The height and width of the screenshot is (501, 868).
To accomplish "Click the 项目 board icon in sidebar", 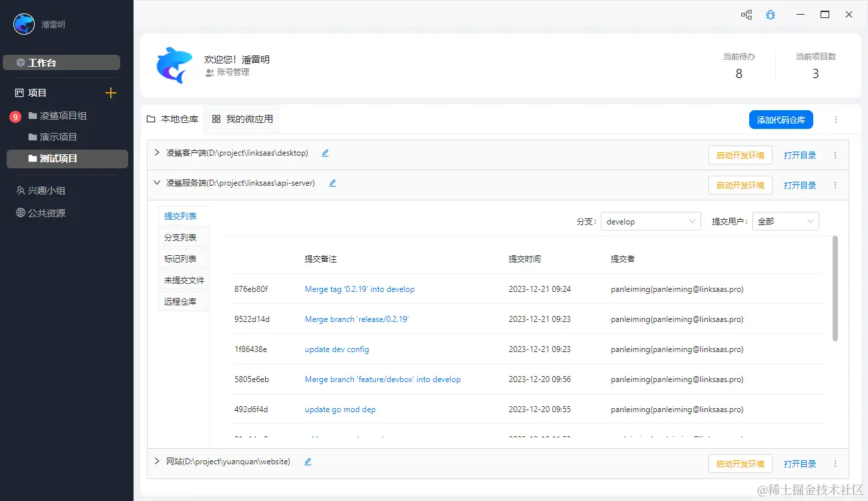I will (x=19, y=93).
